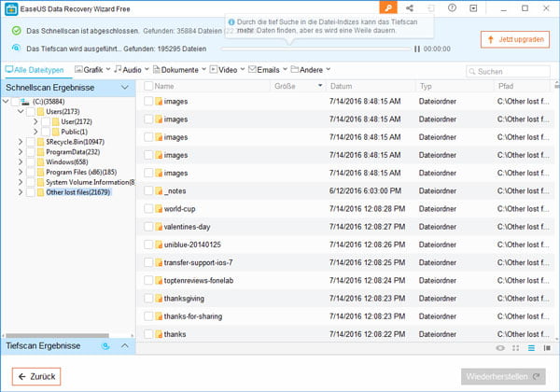Switch to list view icon

[x=531, y=348]
